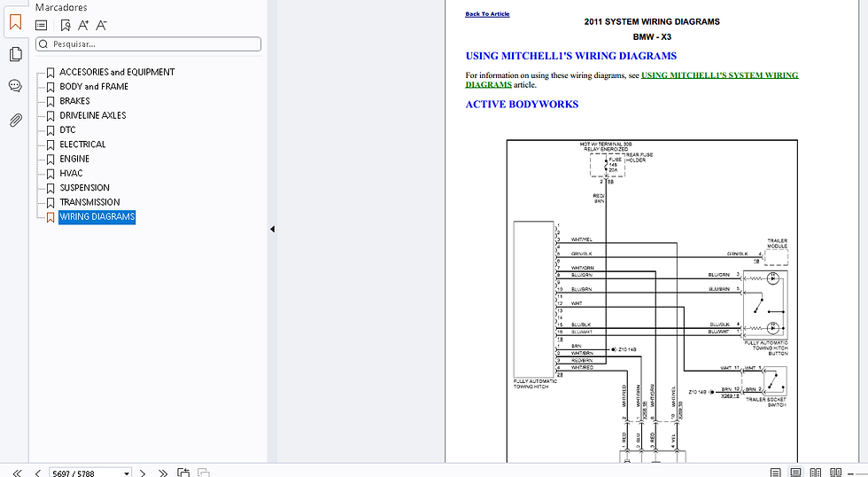Click the orange bookmark icon beside WIRING DIAGRAMS
This screenshot has height=477, width=868.
(50, 218)
